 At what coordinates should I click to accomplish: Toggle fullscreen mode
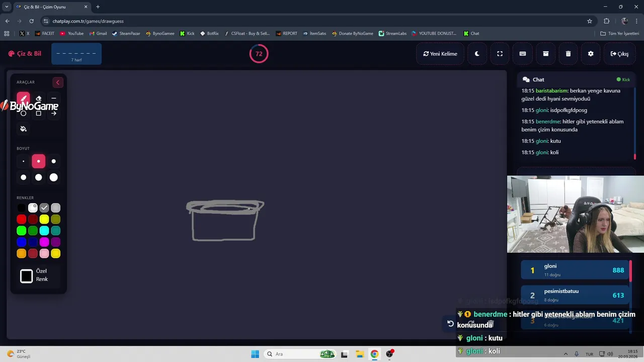(x=500, y=54)
